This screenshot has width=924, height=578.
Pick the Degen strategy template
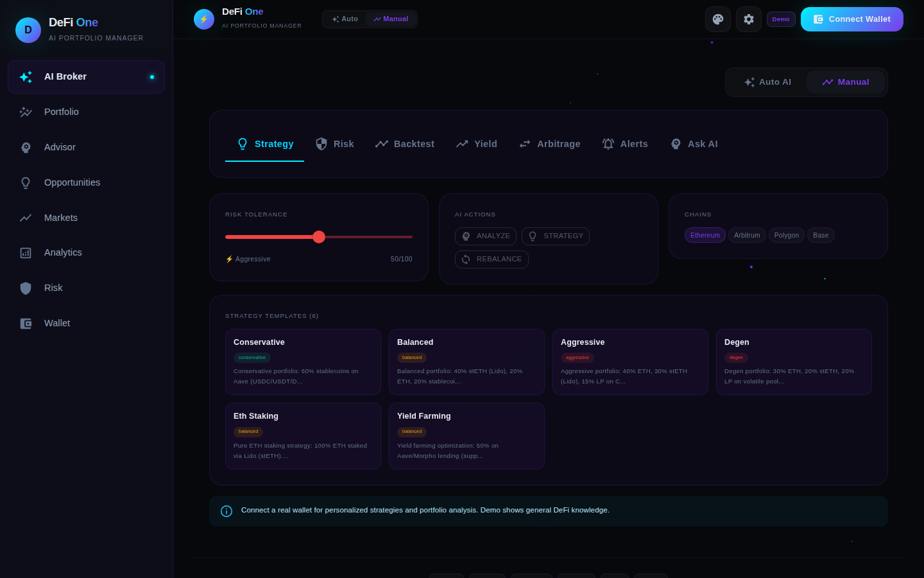(794, 362)
